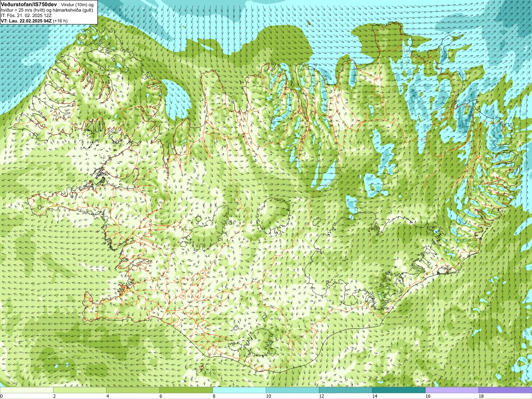
Task: Click the purple swatch above 18 m/s
Action: [505, 390]
